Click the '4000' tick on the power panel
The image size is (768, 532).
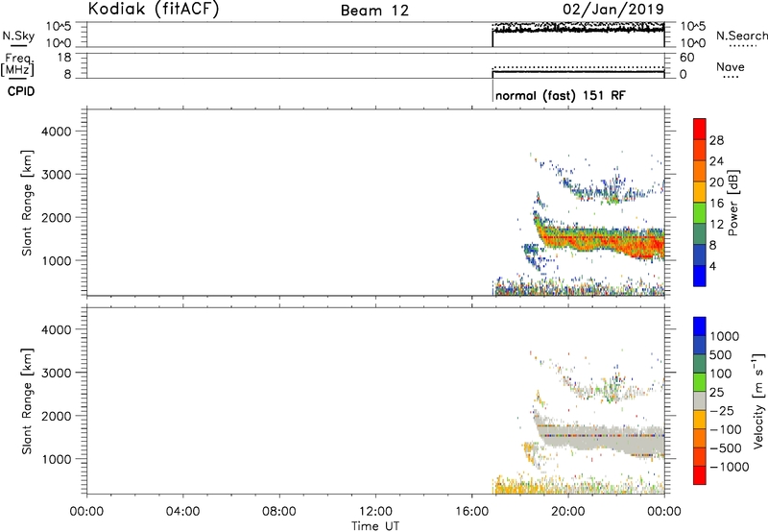pyautogui.click(x=57, y=132)
